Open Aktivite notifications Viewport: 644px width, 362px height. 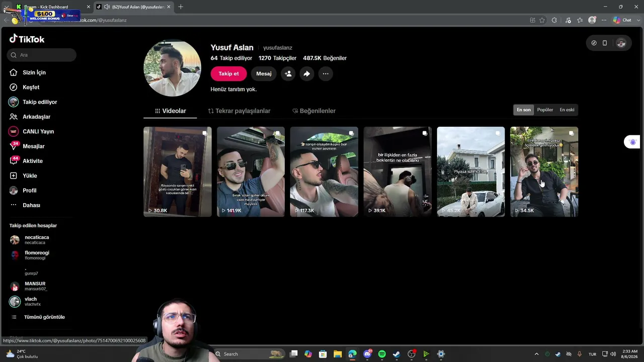coord(26,161)
